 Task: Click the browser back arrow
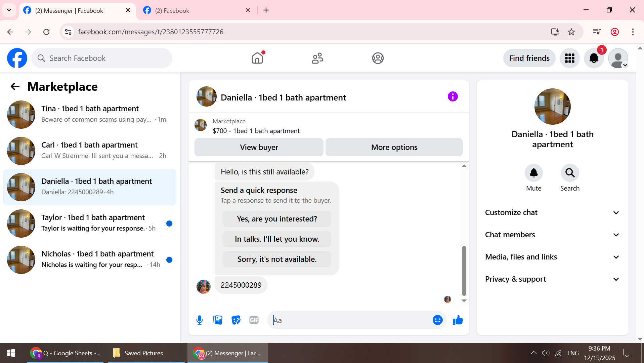[x=10, y=32]
